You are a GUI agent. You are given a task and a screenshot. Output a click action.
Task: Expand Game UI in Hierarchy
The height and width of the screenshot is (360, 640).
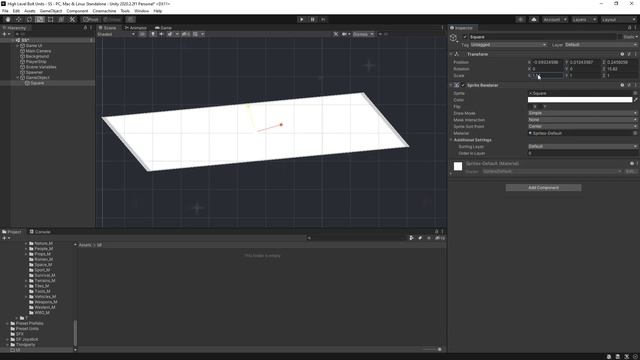tap(18, 46)
